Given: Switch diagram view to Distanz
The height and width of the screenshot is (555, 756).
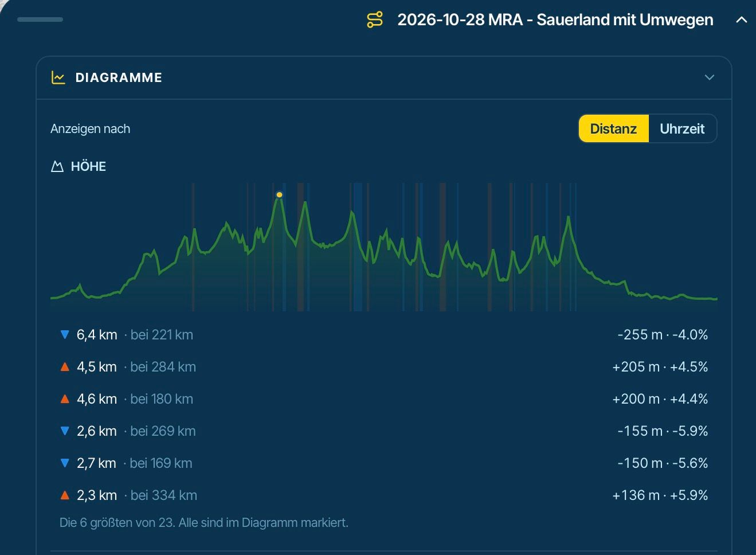Looking at the screenshot, I should (613, 128).
